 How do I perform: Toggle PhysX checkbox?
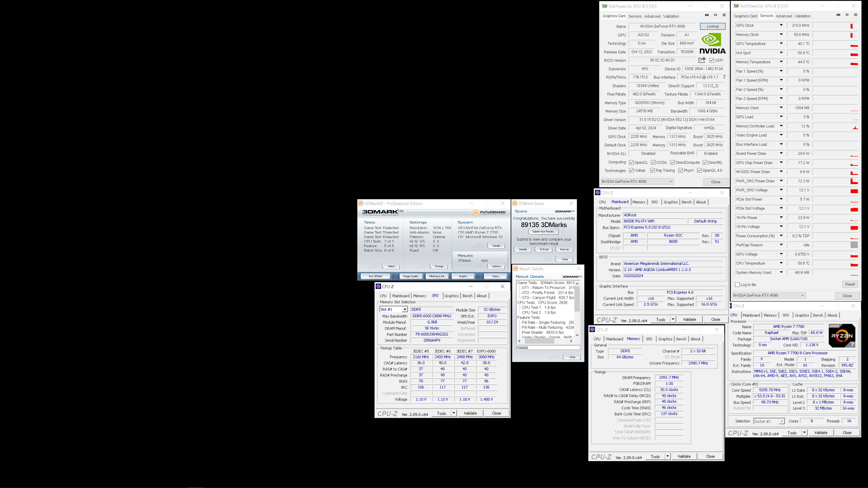(680, 170)
